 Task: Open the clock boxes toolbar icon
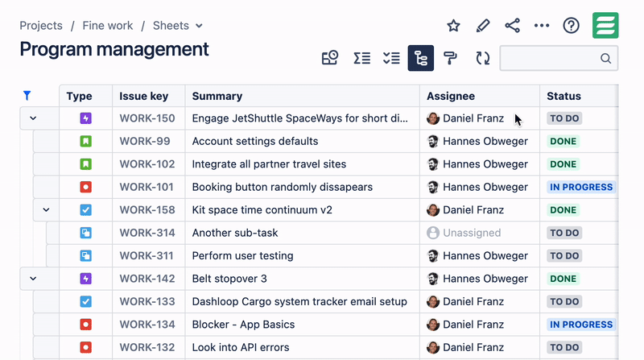click(x=330, y=58)
